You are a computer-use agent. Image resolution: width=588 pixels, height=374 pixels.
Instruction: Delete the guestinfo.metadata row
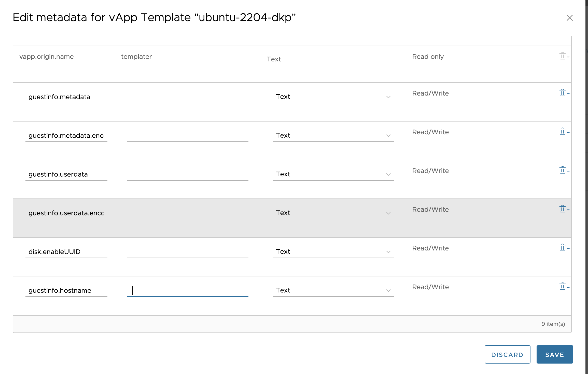tap(562, 93)
